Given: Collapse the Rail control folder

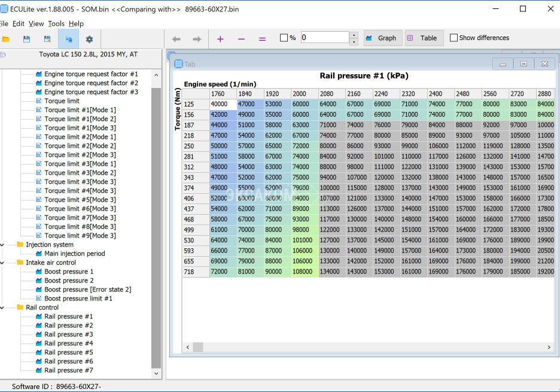Looking at the screenshot, I should [3, 308].
